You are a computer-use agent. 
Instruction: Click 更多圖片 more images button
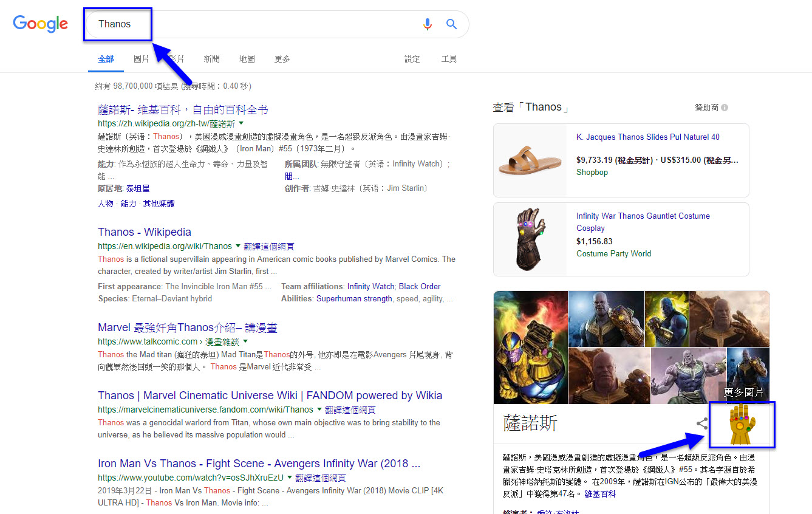click(744, 392)
